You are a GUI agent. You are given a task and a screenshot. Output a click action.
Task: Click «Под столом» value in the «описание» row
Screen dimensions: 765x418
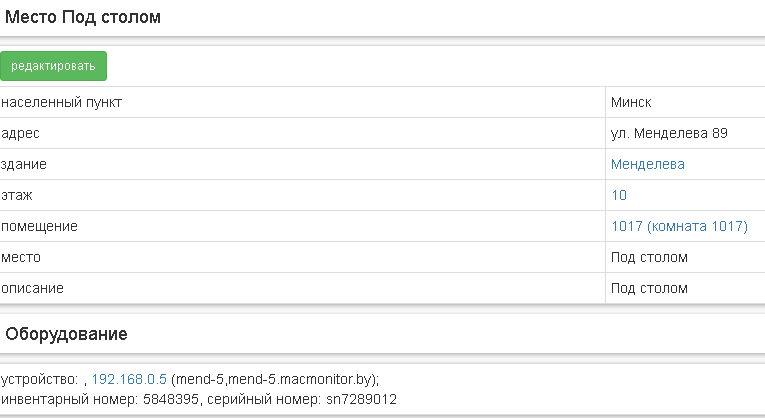(649, 288)
